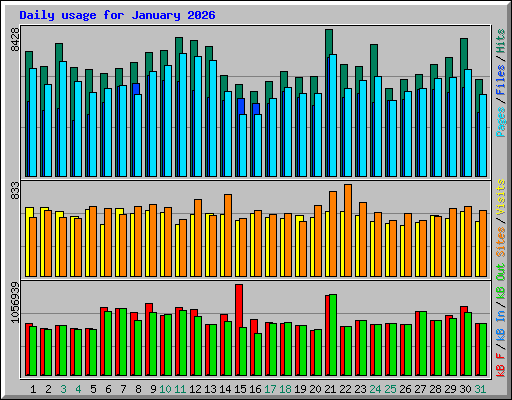Screen dimensions: 512x400
Task: Select green weekend day label 31
Action: (480, 389)
